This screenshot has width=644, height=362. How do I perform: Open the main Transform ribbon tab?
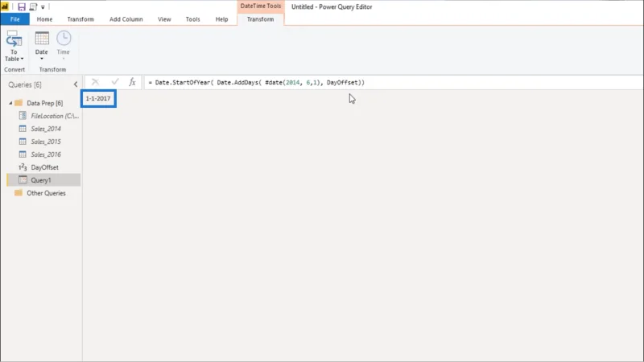tap(80, 19)
